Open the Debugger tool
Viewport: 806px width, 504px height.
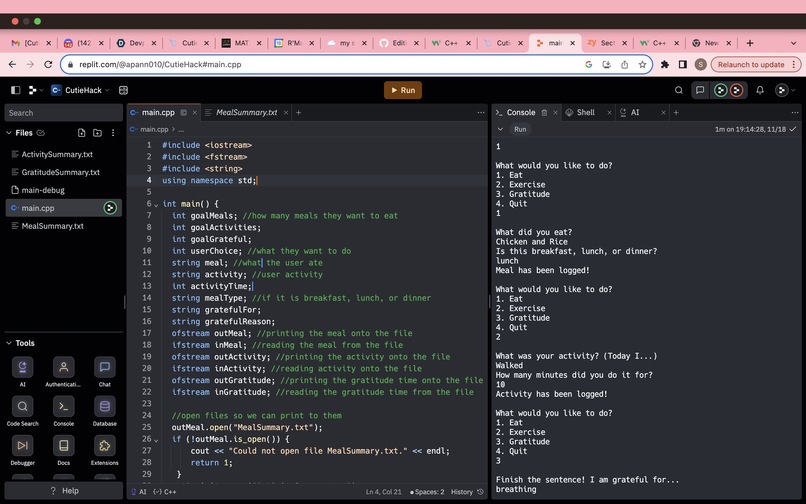[22, 446]
